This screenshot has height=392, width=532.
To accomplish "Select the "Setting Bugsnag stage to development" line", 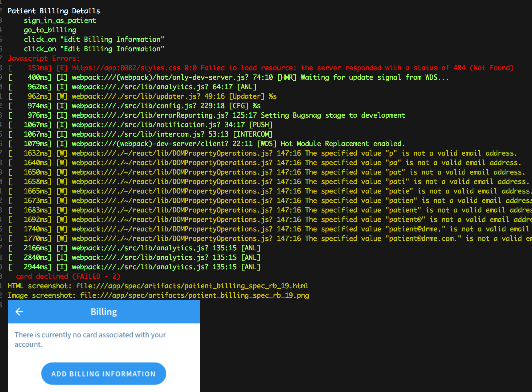I will 207,115.
